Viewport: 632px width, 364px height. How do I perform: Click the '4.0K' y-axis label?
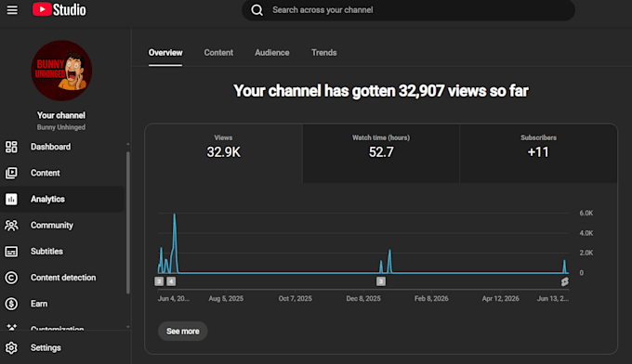586,233
